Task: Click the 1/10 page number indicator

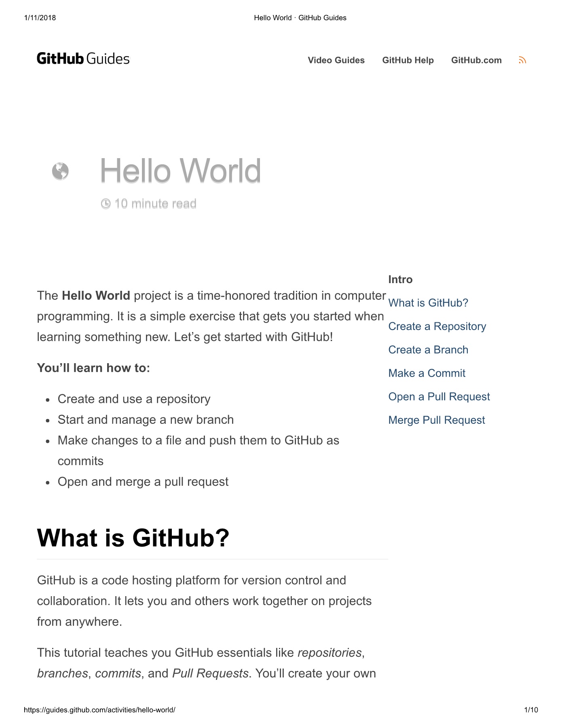Action: [x=531, y=710]
